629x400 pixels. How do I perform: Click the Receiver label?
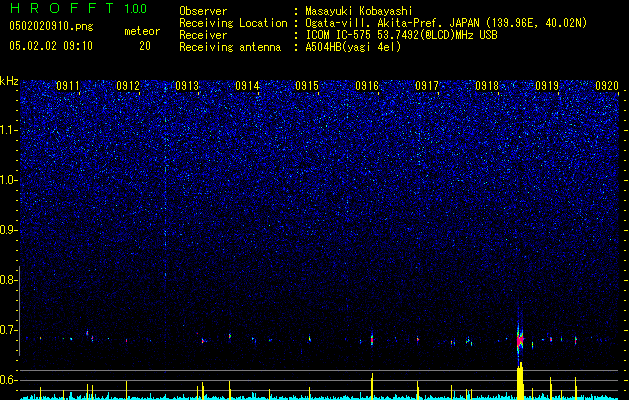(203, 35)
